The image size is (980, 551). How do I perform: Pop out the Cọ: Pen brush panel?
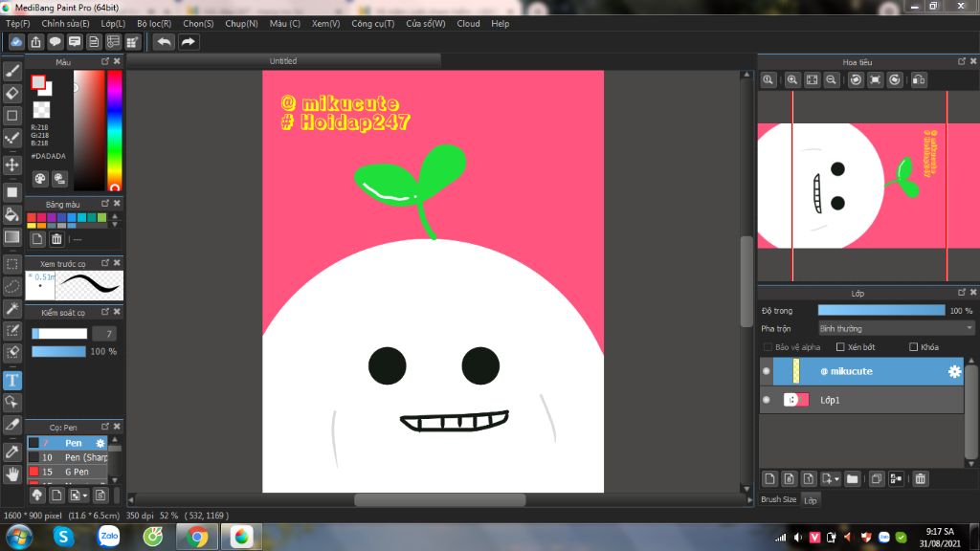pos(105,427)
